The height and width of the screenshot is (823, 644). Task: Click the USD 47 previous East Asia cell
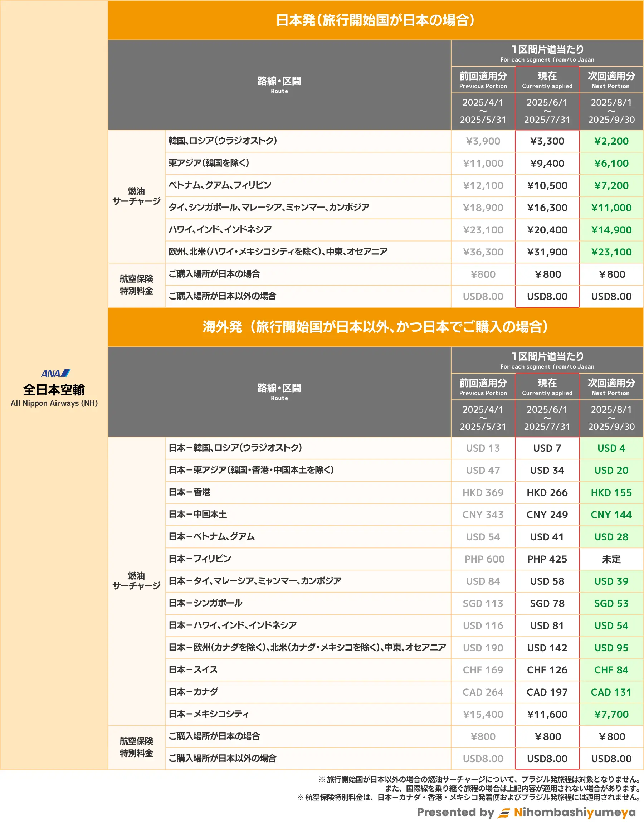pyautogui.click(x=483, y=471)
